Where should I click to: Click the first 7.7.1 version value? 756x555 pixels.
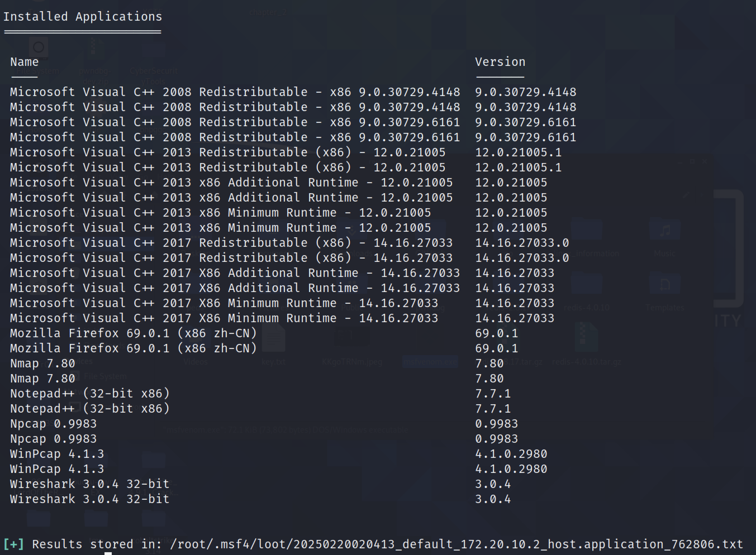tap(493, 393)
